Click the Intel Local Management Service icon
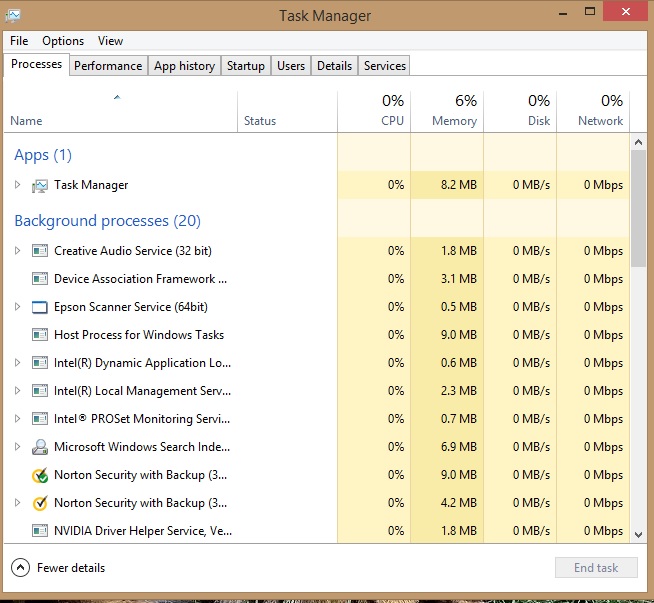 40,391
